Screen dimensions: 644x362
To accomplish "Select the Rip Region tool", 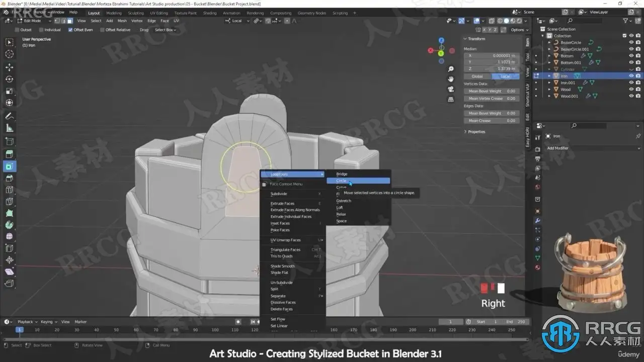I will (9, 284).
